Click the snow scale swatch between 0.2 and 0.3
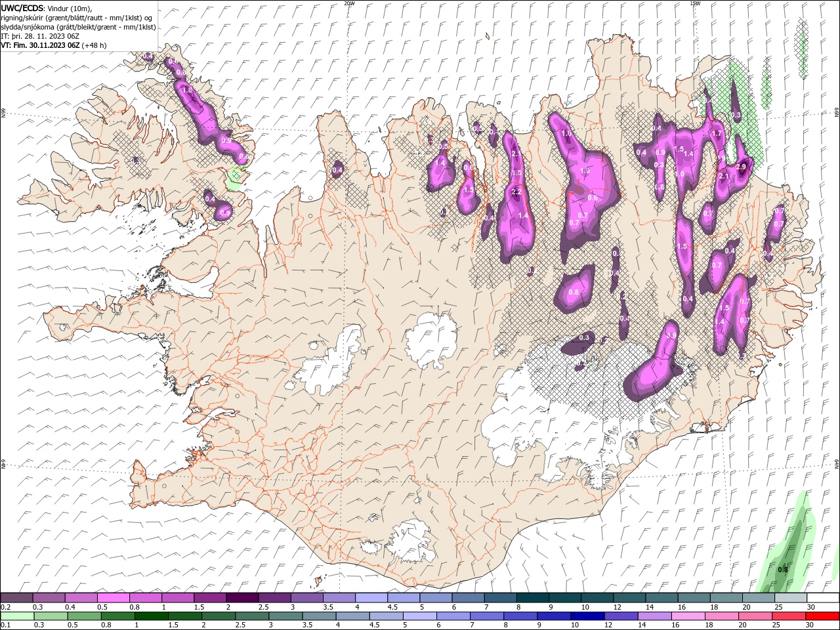Screen dimensions: 840x630 coord(17,598)
